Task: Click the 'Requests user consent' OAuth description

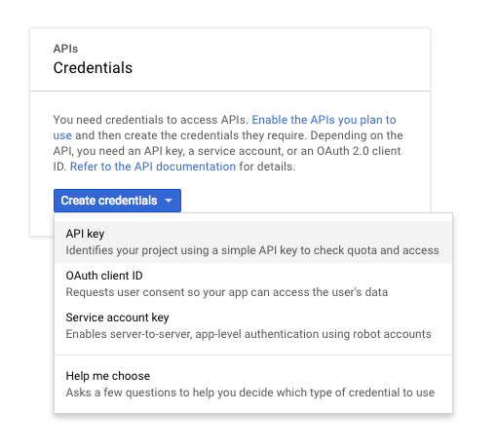Action: [x=227, y=292]
